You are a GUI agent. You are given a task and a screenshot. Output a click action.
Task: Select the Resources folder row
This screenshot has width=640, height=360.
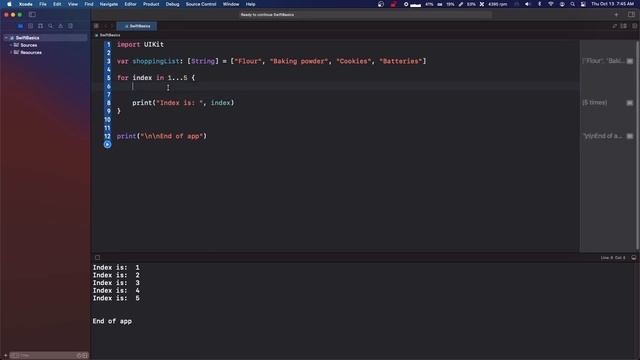(x=46, y=52)
